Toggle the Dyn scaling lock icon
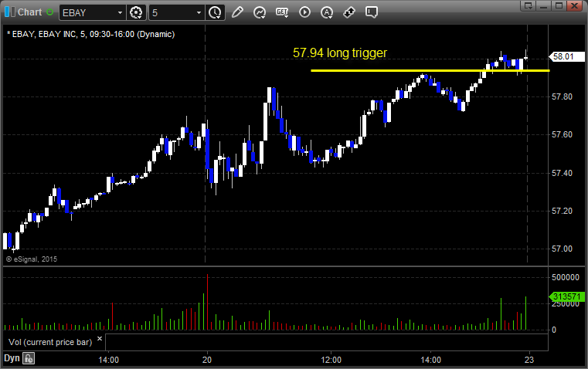 29,358
